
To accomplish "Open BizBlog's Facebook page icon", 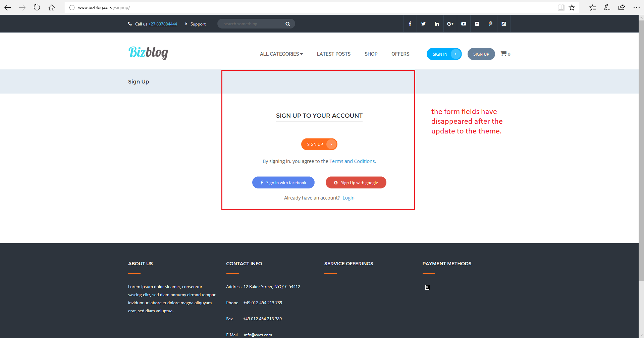I will [410, 23].
